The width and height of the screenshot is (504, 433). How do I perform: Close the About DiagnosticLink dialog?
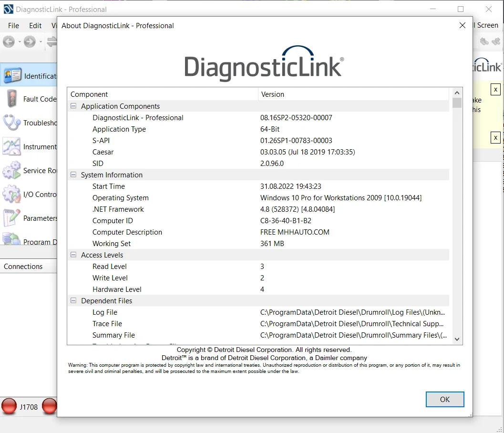click(462, 25)
